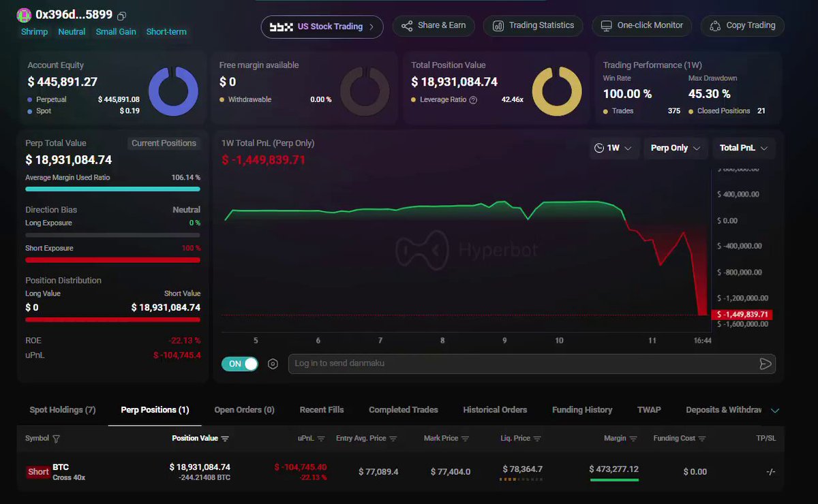Open the Open Orders (0) tab
818x504 pixels.
(x=244, y=410)
